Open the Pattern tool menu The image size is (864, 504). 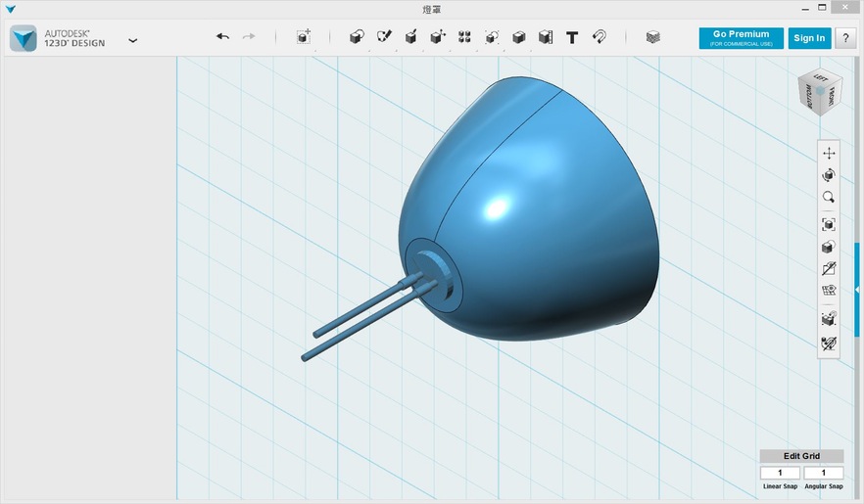(464, 37)
